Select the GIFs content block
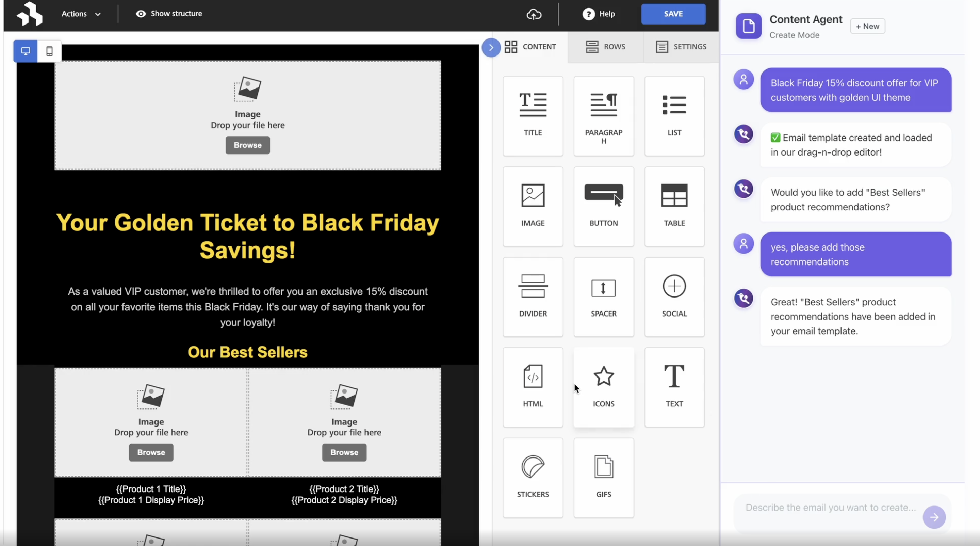 coord(603,478)
